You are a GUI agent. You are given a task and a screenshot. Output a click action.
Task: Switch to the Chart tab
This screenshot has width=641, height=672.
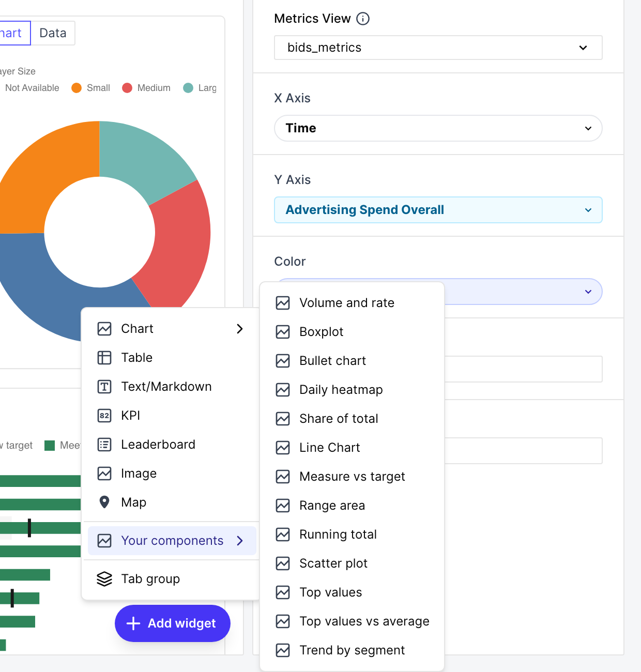click(14, 33)
